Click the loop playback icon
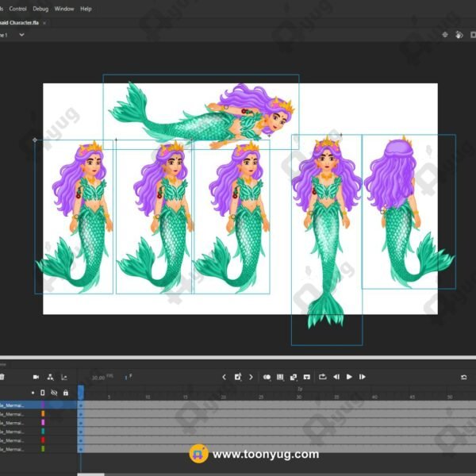The image size is (476, 476). [323, 377]
